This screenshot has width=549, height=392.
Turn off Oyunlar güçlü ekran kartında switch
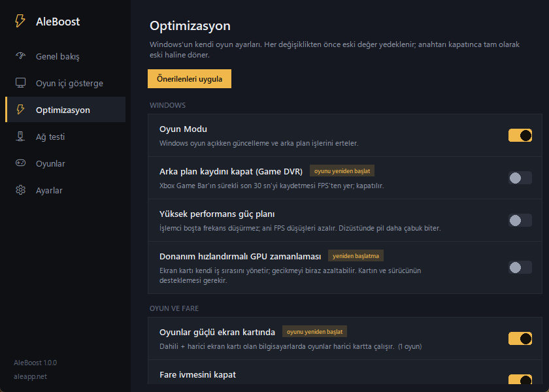point(520,339)
